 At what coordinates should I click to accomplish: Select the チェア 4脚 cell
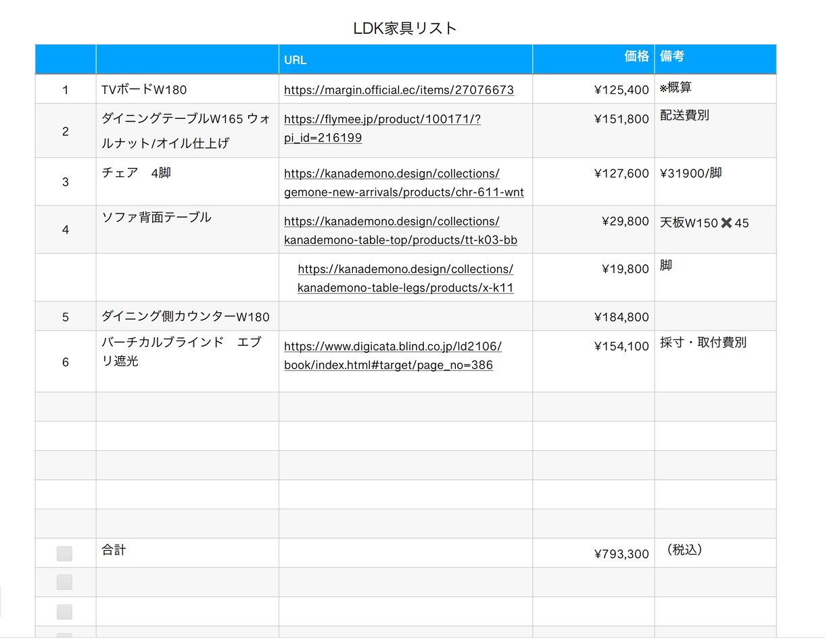(x=187, y=182)
